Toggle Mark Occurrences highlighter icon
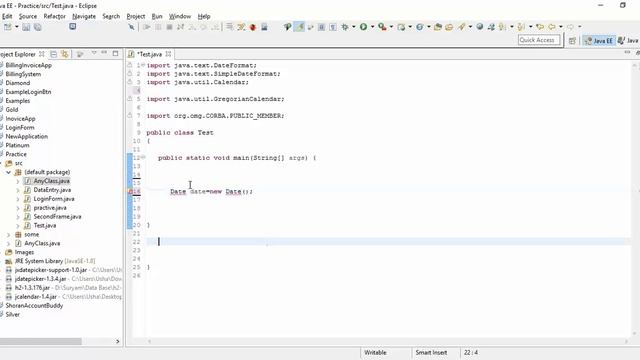The width and height of the screenshot is (640, 360). pyautogui.click(x=300, y=27)
